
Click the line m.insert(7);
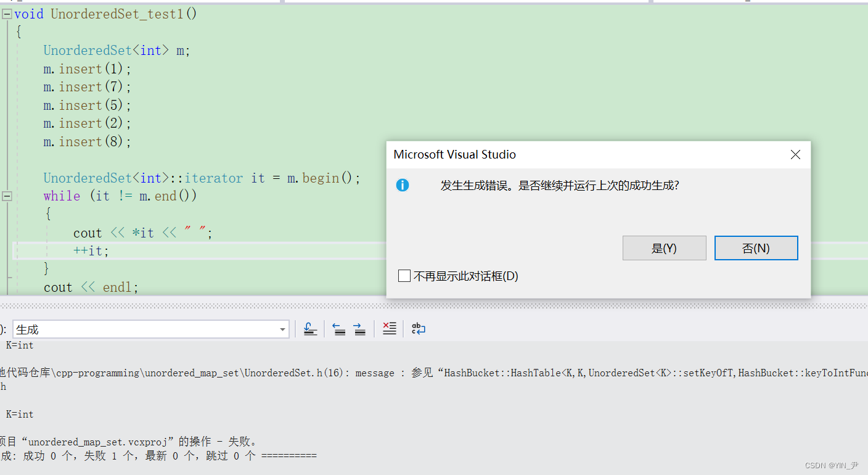click(88, 87)
